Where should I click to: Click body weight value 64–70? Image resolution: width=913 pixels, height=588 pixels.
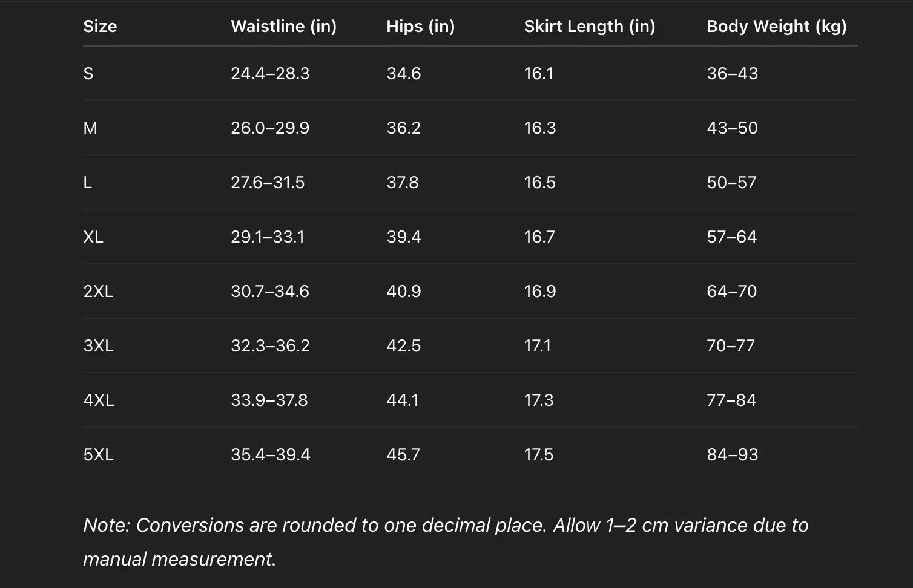click(731, 292)
